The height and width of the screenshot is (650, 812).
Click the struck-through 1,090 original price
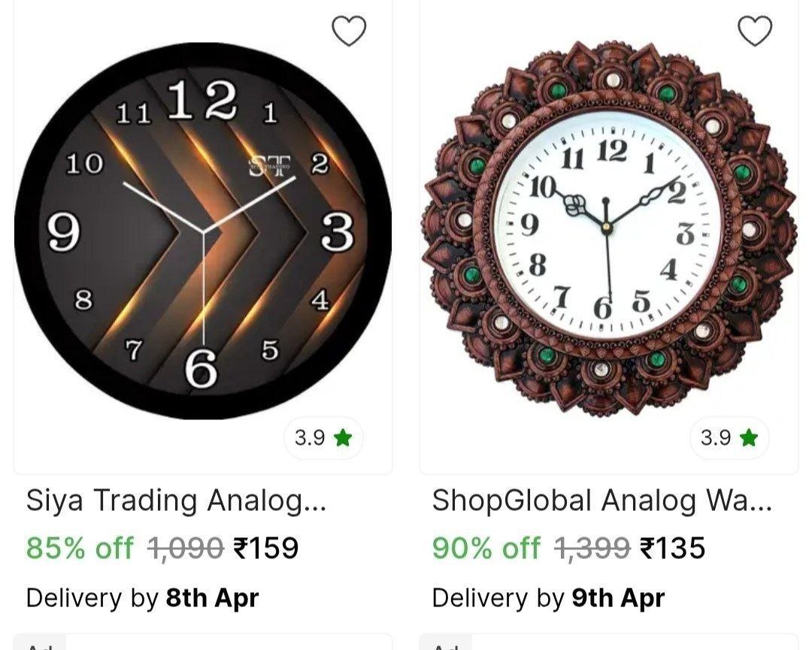click(x=186, y=548)
